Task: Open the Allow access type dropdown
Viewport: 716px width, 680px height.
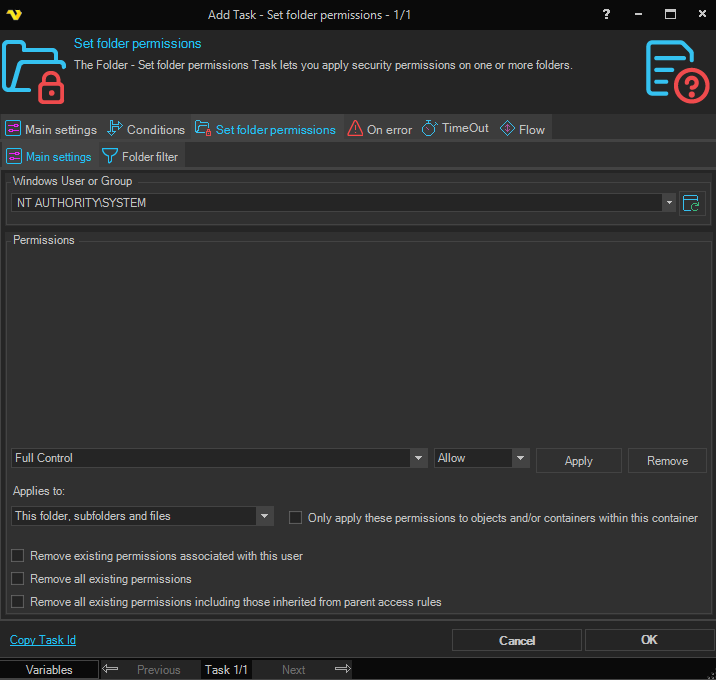Action: click(520, 458)
